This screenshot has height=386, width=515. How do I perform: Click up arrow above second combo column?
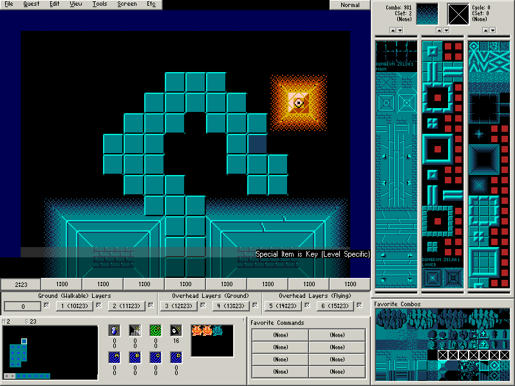[x=439, y=30]
